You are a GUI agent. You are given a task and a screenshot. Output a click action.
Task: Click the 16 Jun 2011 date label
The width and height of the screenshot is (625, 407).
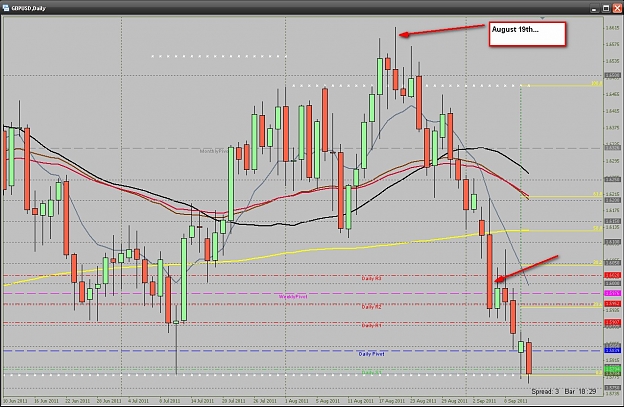point(46,401)
